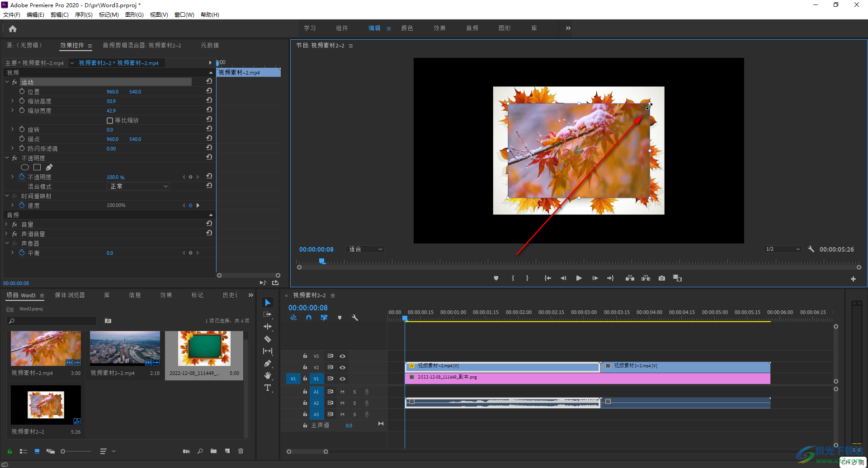Viewport: 868px width, 468px height.
Task: Click the Home icon
Action: (x=13, y=29)
